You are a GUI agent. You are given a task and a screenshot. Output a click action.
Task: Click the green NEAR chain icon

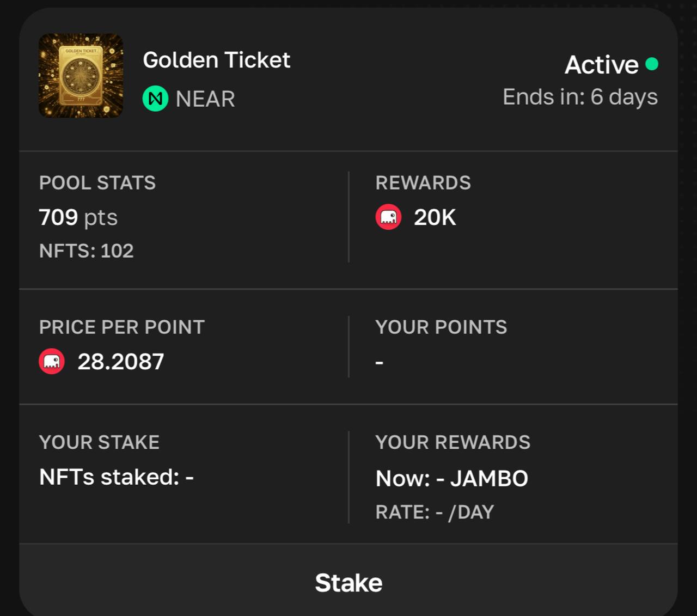(155, 99)
